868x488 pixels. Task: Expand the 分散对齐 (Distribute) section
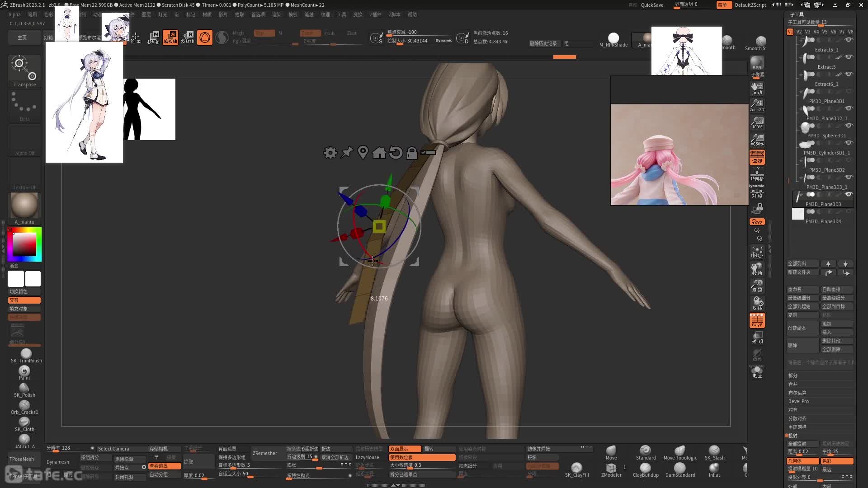[797, 418]
